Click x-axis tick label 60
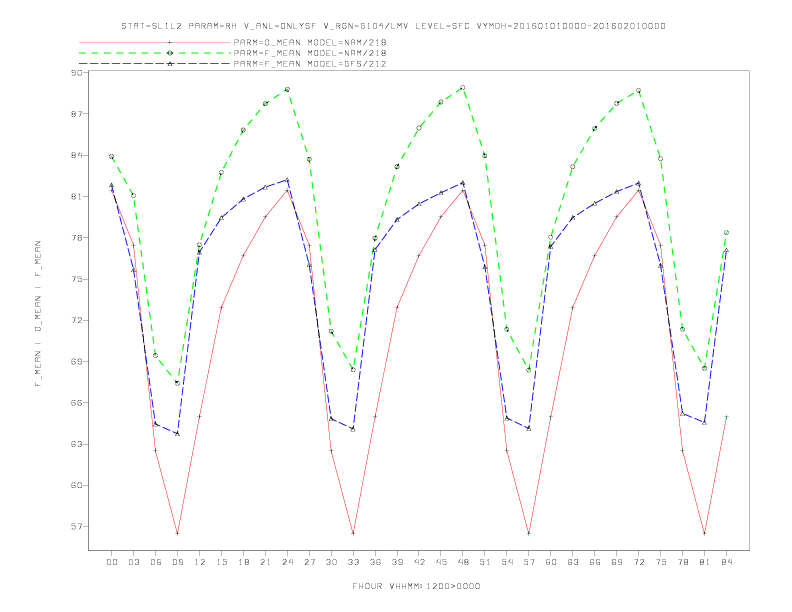This screenshot has height=612, width=792. (x=551, y=562)
